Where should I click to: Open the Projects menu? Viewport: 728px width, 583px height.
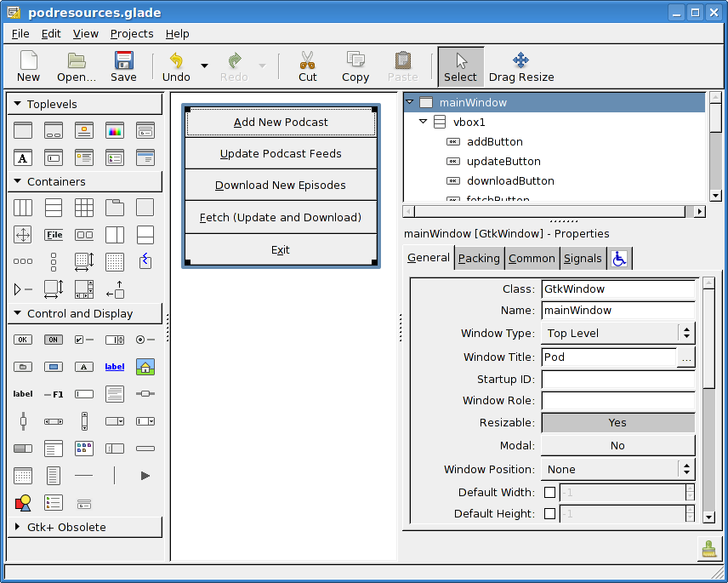(132, 34)
